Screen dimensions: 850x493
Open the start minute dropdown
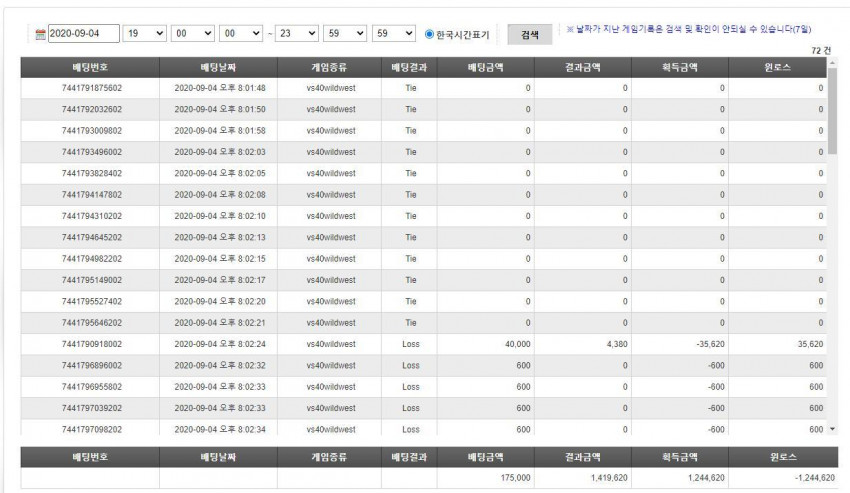[193, 34]
